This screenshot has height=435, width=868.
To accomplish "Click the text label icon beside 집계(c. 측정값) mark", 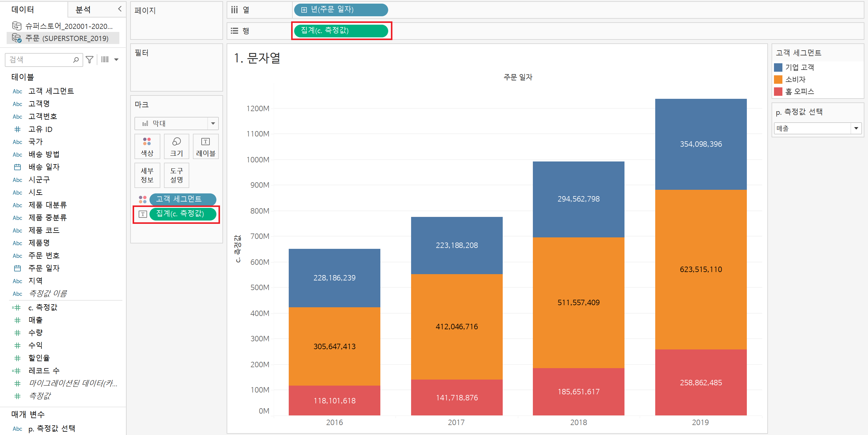I will [143, 214].
